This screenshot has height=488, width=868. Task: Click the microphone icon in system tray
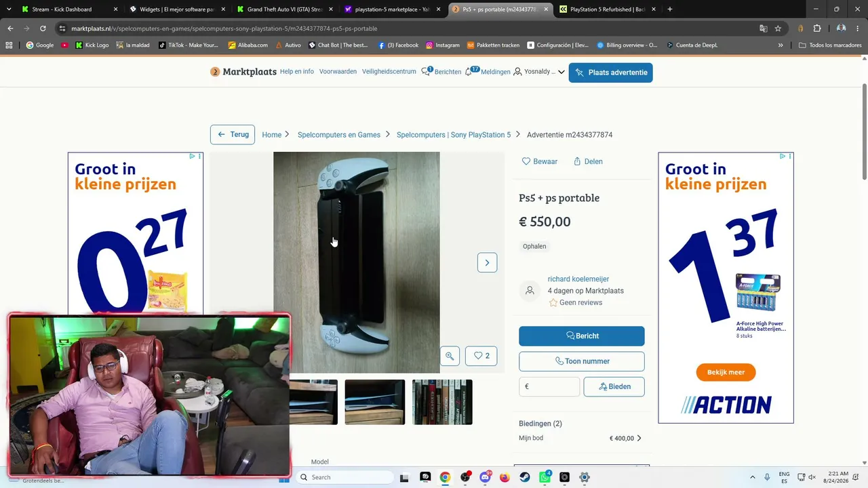(767, 477)
